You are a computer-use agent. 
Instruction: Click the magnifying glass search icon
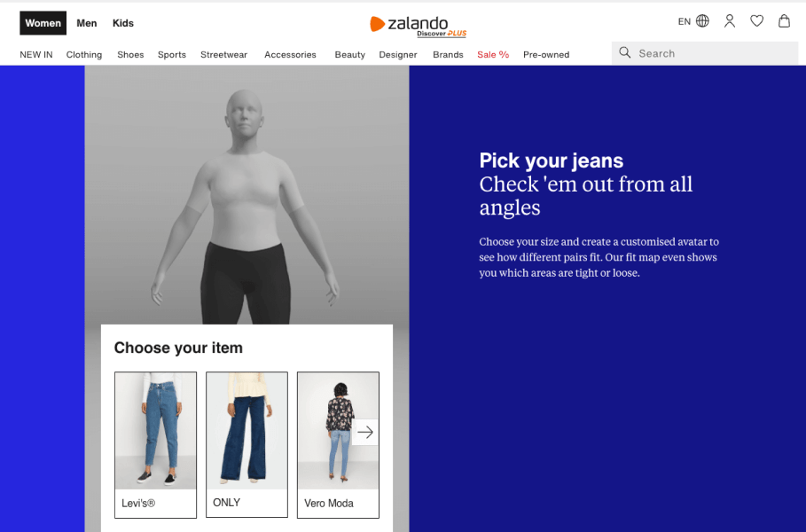(x=624, y=52)
